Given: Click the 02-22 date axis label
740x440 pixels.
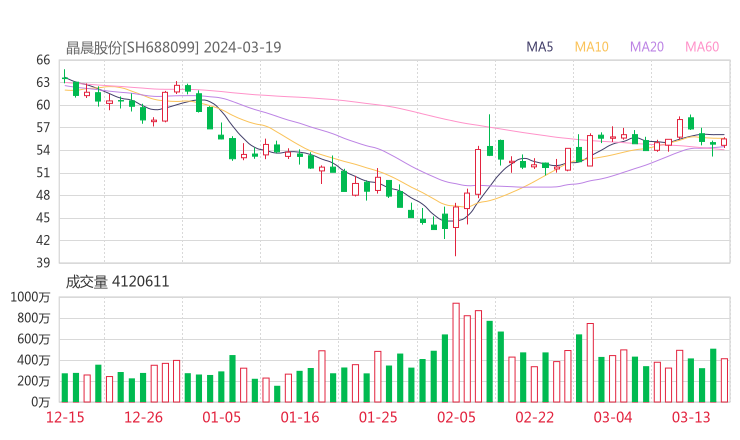Looking at the screenshot, I should tap(534, 417).
